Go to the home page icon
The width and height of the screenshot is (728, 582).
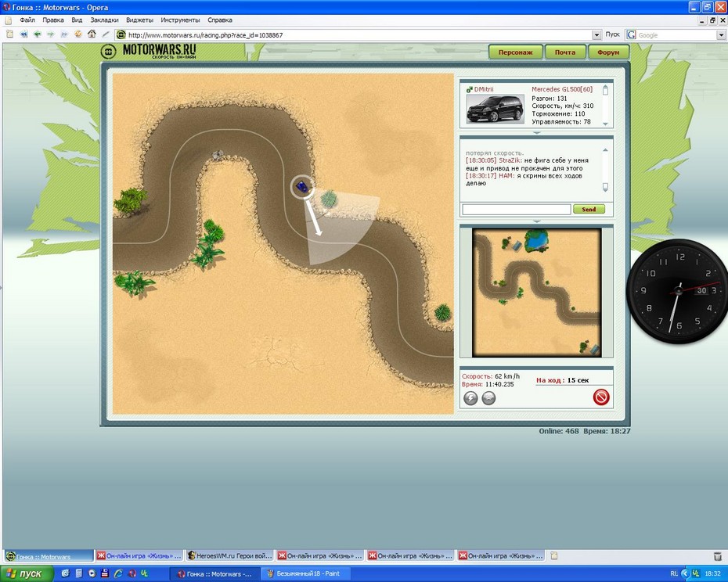click(x=92, y=34)
